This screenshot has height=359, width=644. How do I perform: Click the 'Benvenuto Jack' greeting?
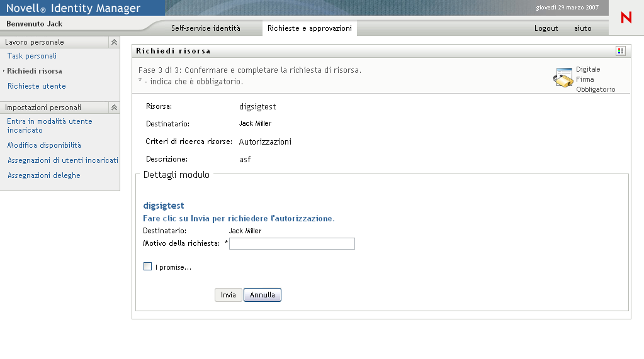(x=35, y=24)
